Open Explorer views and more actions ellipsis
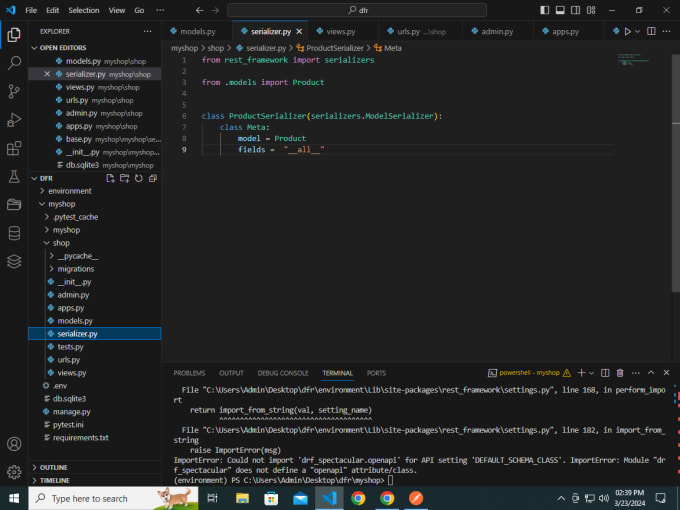The height and width of the screenshot is (510, 680). pyautogui.click(x=147, y=31)
